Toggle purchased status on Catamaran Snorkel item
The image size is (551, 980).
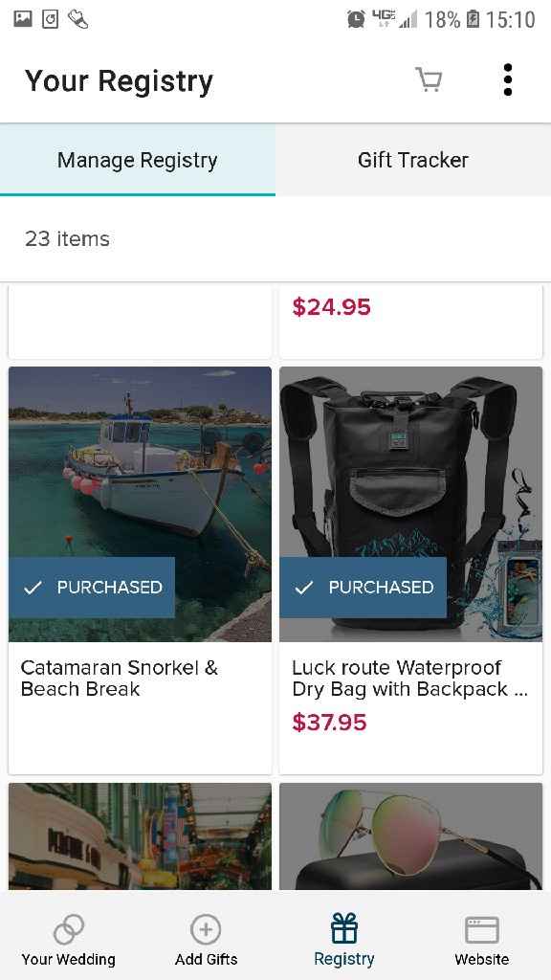click(92, 588)
